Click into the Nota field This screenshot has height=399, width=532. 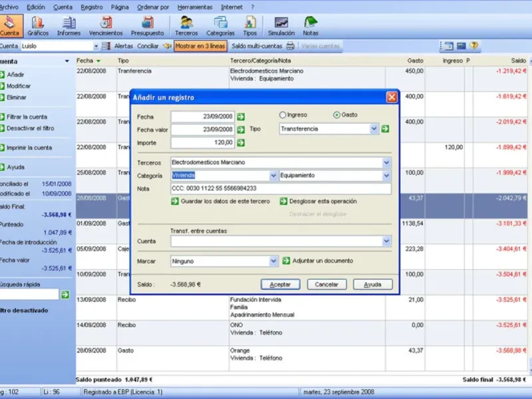(281, 189)
